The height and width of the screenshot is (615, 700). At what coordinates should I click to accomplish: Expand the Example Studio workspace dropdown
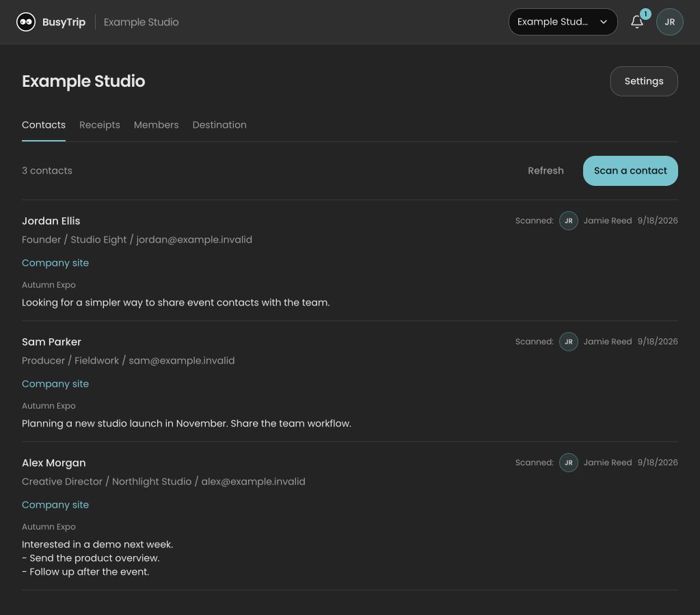click(x=563, y=22)
